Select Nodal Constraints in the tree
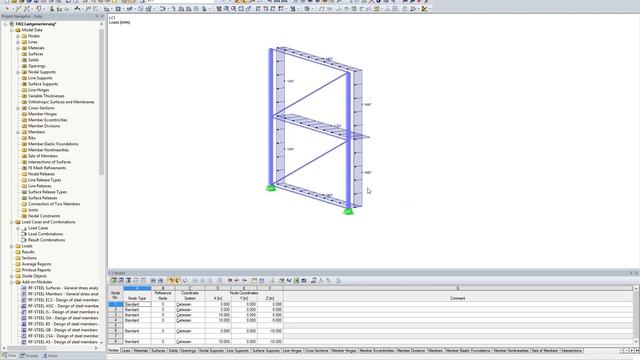Image resolution: width=640 pixels, height=360 pixels. pyautogui.click(x=44, y=216)
